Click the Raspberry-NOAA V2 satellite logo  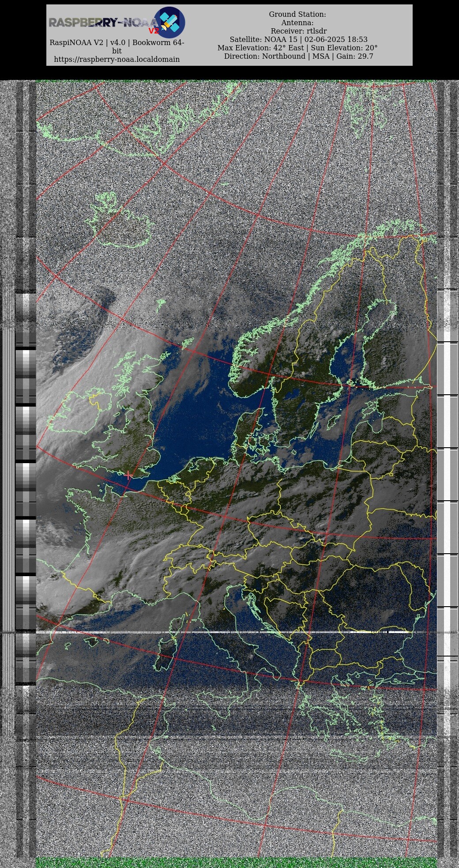pyautogui.click(x=169, y=22)
